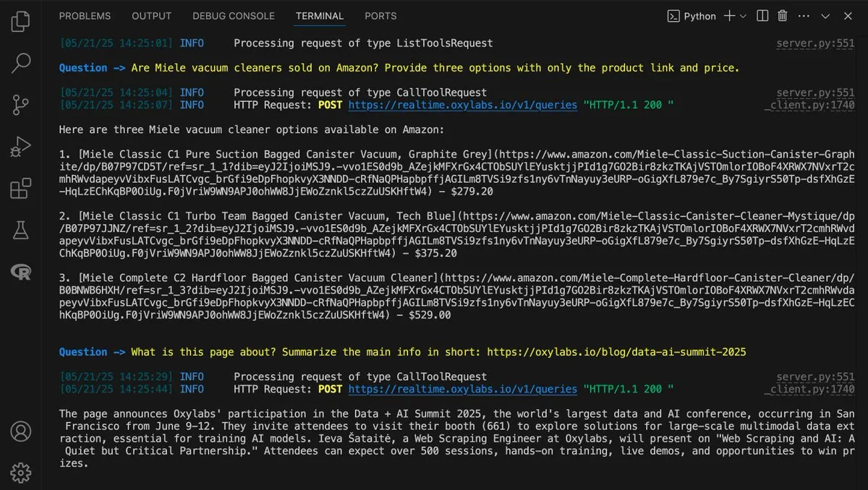Switch to the PORTS tab
Image resolution: width=868 pixels, height=490 pixels.
(x=380, y=16)
